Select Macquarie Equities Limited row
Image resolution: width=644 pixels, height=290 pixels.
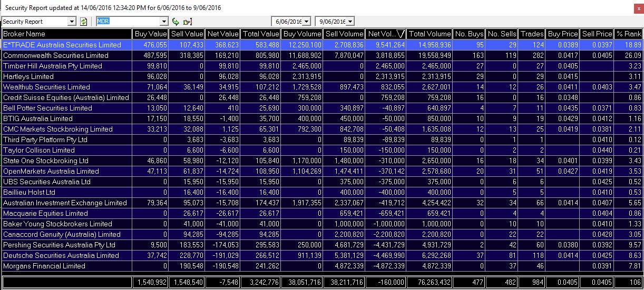click(322, 213)
